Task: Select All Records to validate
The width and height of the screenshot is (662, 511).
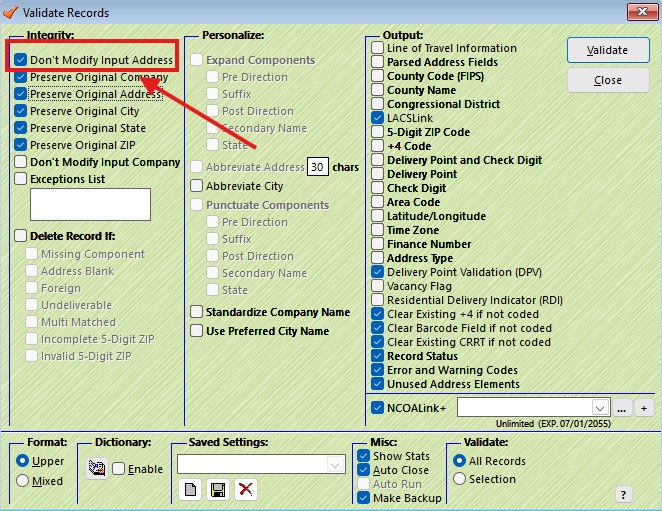Action: tap(459, 461)
